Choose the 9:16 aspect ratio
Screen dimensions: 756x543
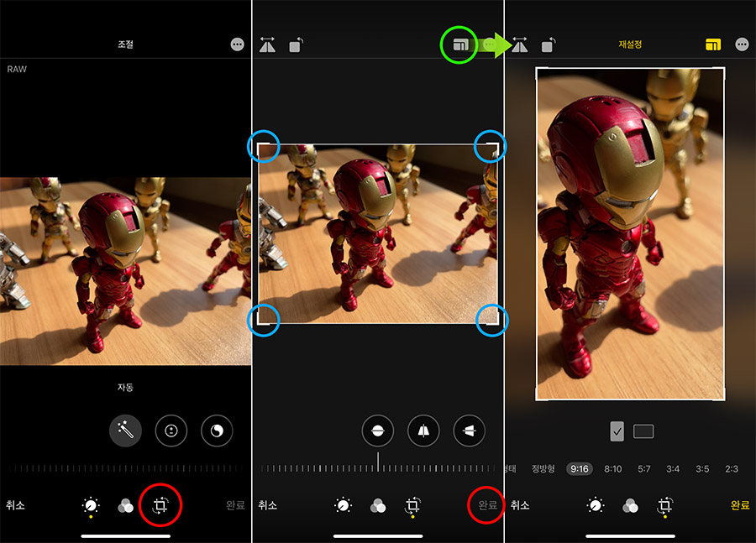click(x=580, y=469)
